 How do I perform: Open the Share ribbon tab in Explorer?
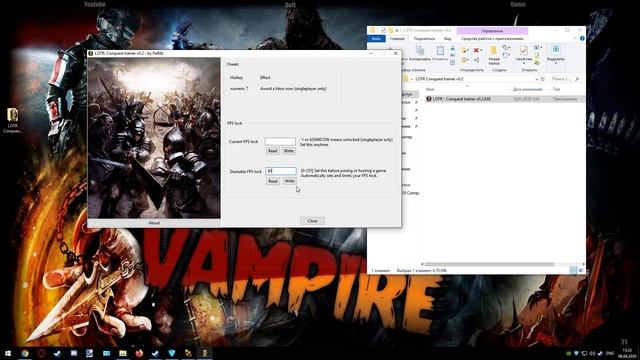coord(424,38)
